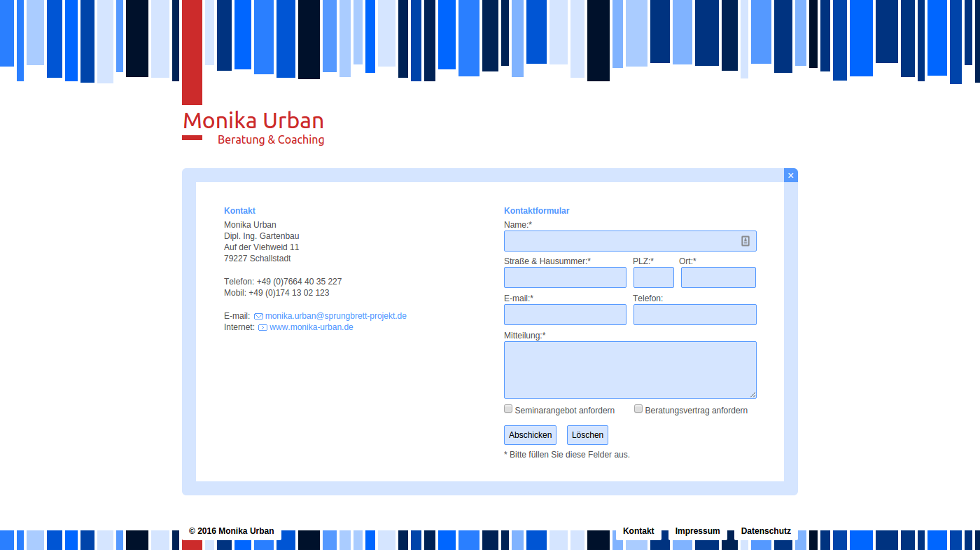
Task: Open the Datenschutz footer menu item
Action: coord(766,531)
